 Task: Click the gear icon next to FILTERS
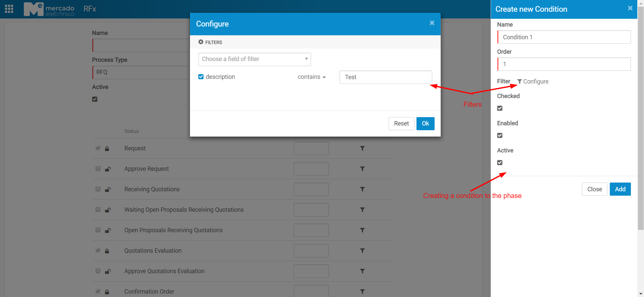[201, 42]
